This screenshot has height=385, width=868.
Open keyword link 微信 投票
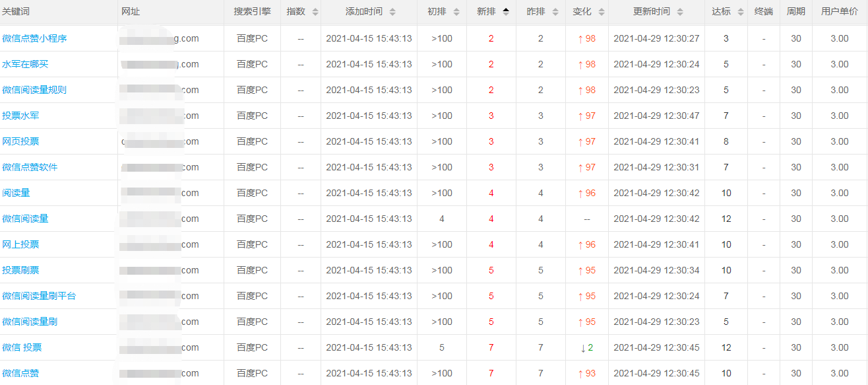coord(22,347)
